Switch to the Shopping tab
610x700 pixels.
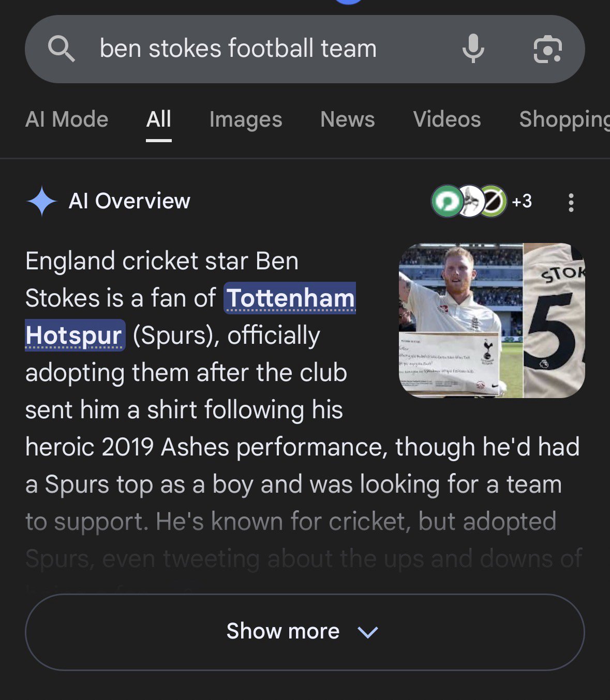coord(564,119)
